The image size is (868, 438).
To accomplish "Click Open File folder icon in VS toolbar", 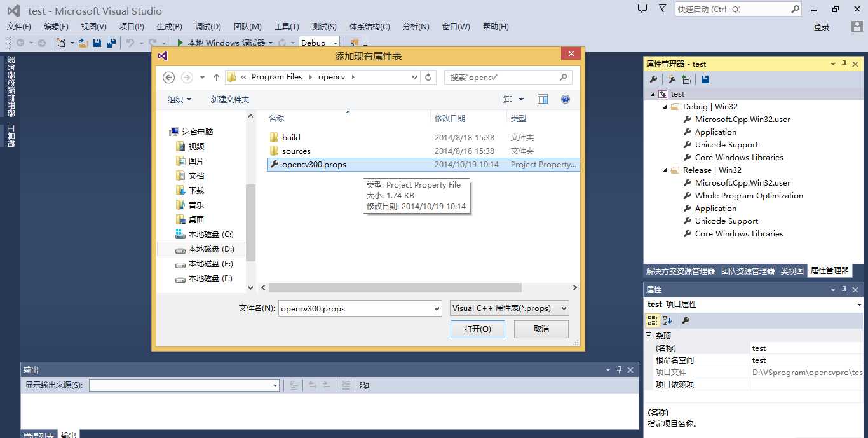I will click(x=83, y=43).
